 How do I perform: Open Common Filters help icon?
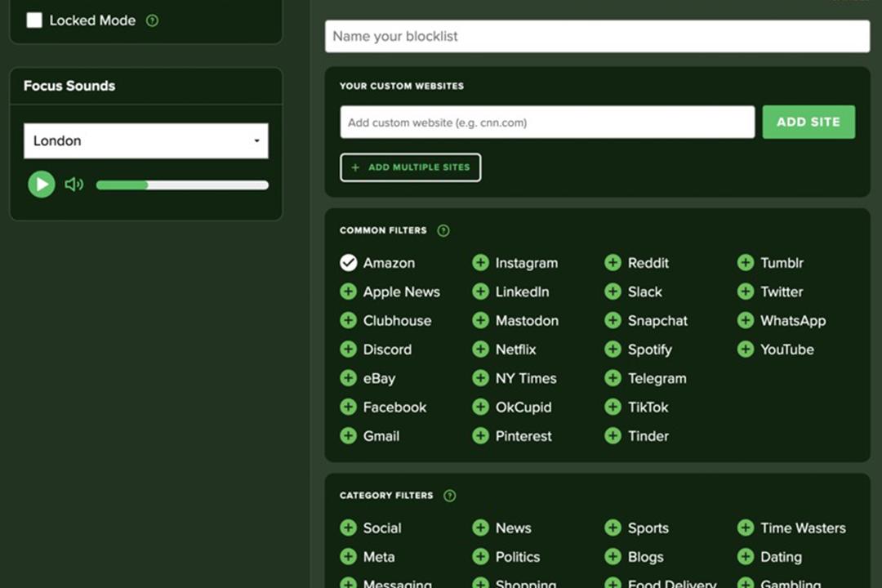pyautogui.click(x=443, y=230)
